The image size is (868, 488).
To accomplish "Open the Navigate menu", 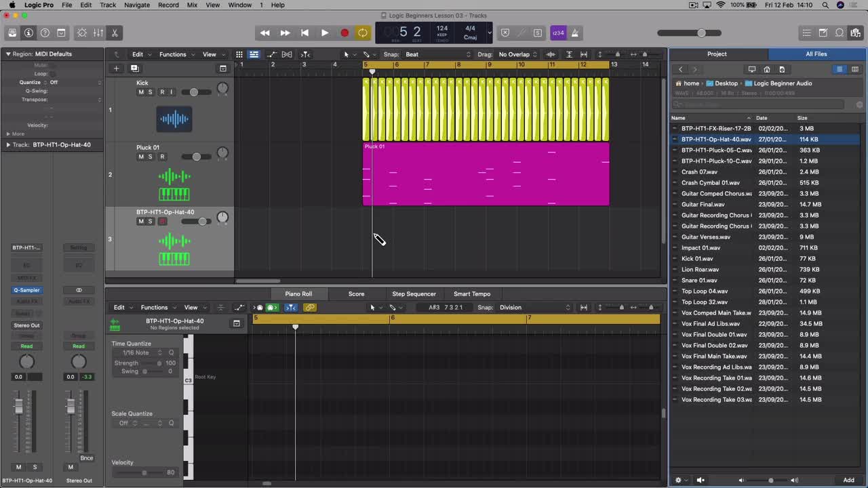I will (136, 5).
